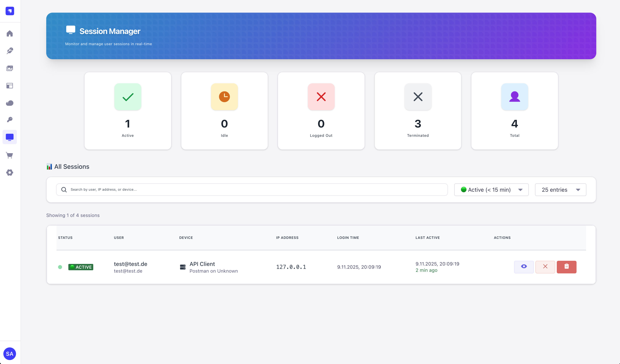The height and width of the screenshot is (364, 620).
Task: Click the Terminated sessions stat card
Action: tap(417, 111)
